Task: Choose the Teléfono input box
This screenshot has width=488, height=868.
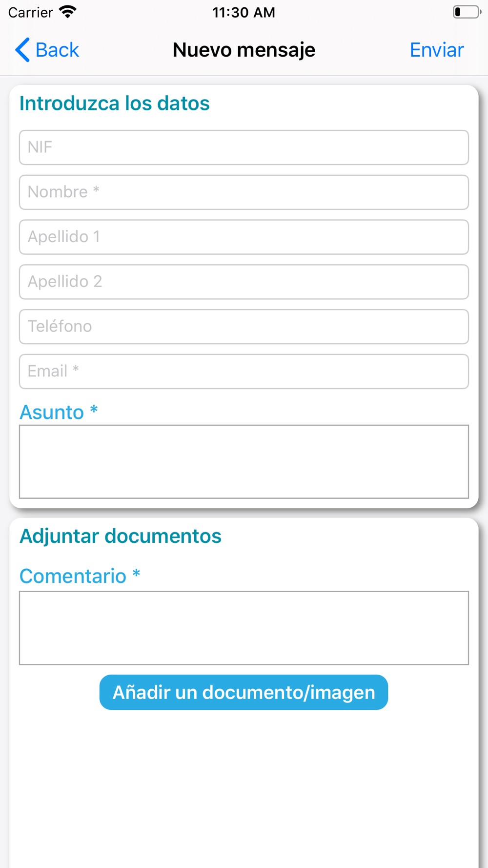Action: coord(244,327)
